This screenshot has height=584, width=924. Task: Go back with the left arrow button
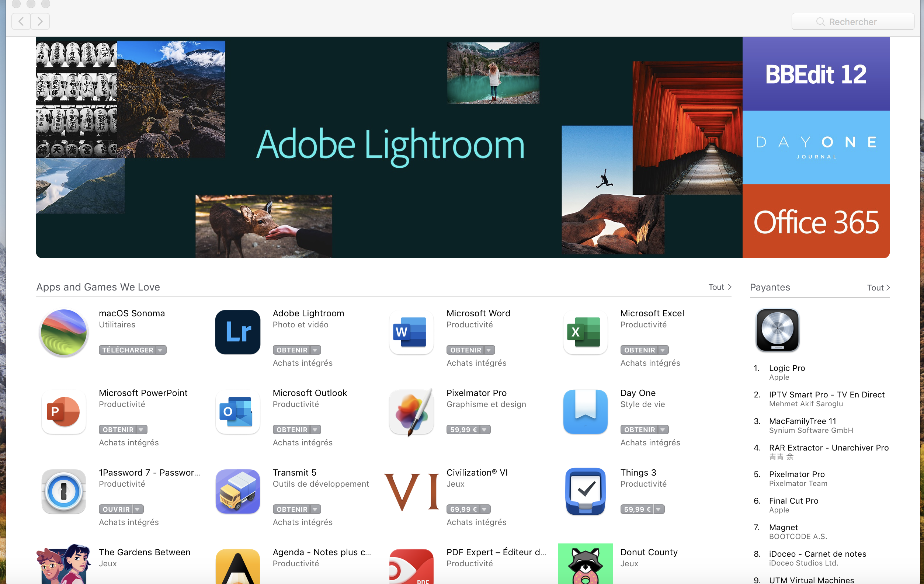tap(21, 21)
